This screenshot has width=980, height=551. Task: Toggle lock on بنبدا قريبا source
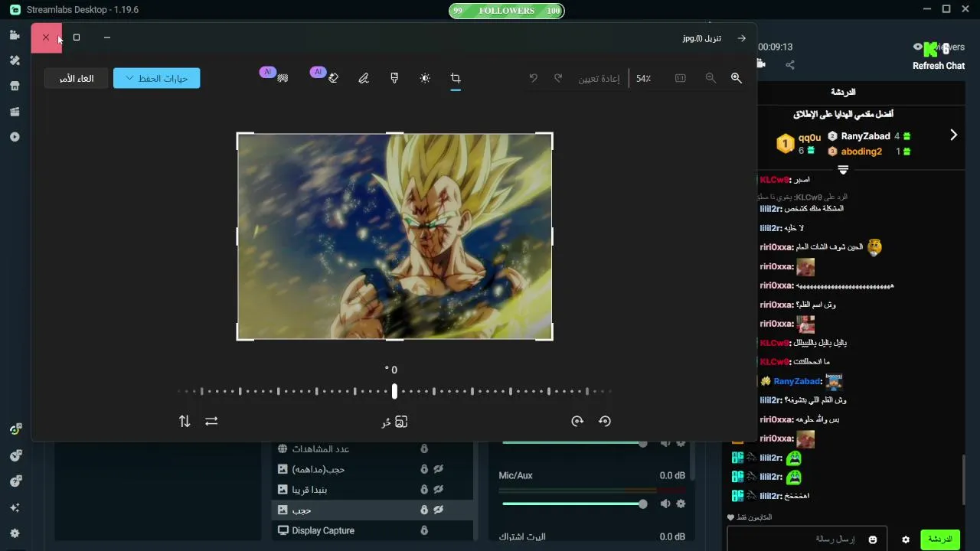click(423, 490)
